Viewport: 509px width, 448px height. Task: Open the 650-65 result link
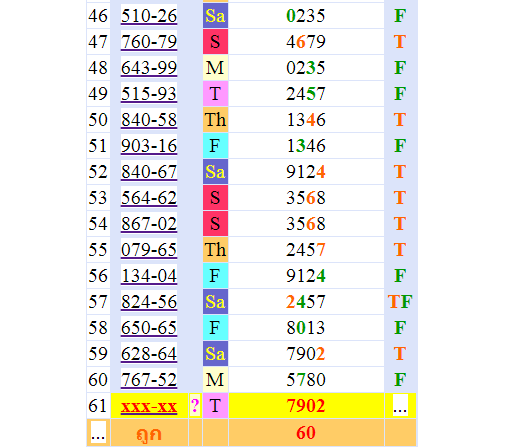(x=149, y=328)
